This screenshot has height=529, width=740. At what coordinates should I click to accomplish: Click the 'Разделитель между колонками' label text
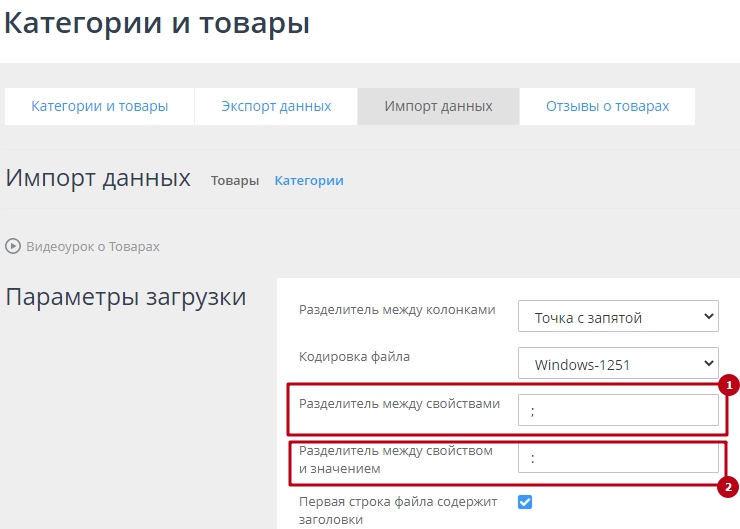[x=397, y=310]
